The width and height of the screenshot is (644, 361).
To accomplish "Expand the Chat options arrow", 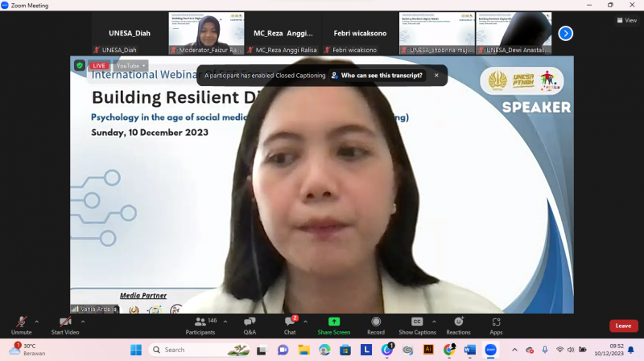I will pyautogui.click(x=305, y=322).
